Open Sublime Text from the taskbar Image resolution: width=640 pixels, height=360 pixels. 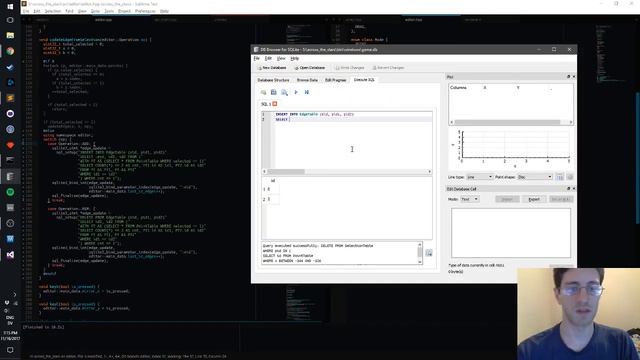pyautogui.click(x=10, y=98)
